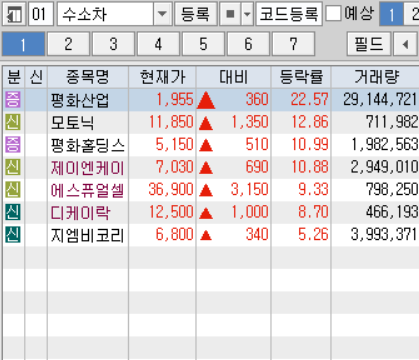Sort by the 종목명 column header
The image size is (419, 360).
click(x=88, y=77)
